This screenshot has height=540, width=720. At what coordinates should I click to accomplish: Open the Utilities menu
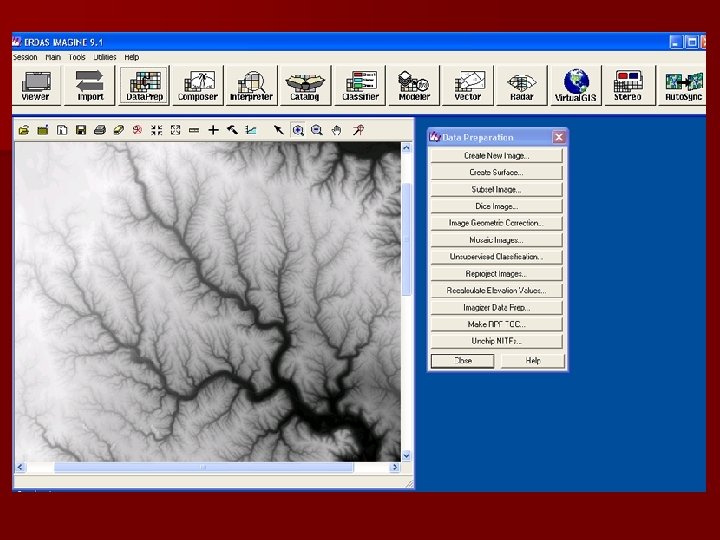[105, 57]
